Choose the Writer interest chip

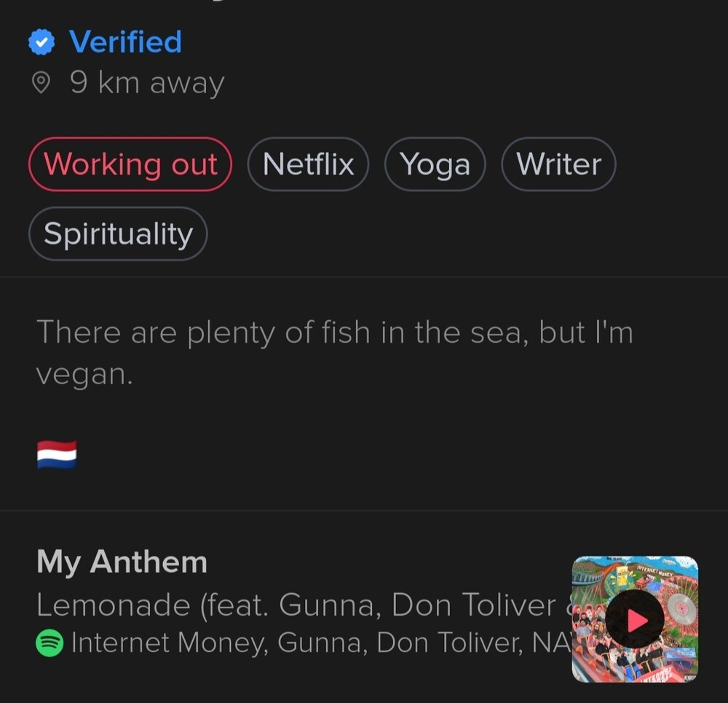coord(558,164)
